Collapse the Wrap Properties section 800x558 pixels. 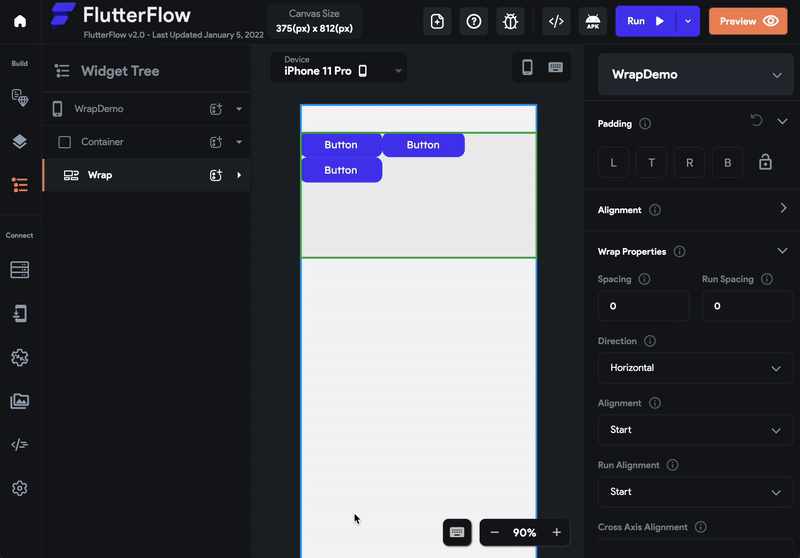(x=783, y=250)
